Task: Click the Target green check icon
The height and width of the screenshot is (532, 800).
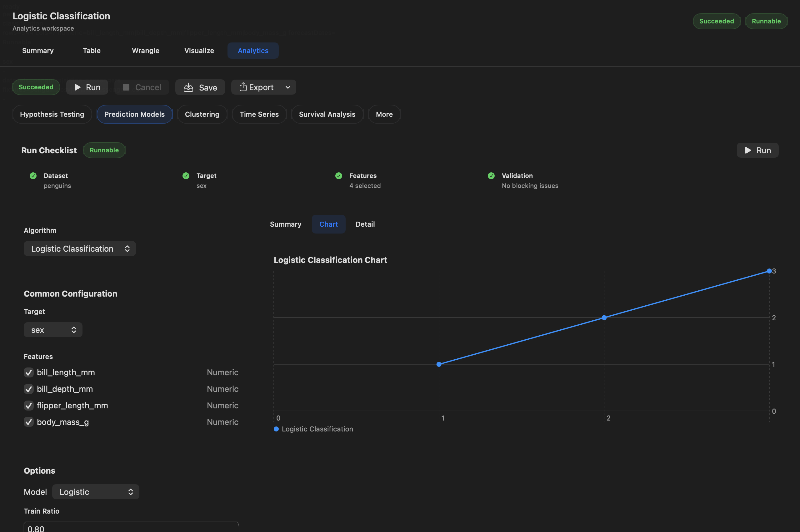Action: click(x=186, y=176)
